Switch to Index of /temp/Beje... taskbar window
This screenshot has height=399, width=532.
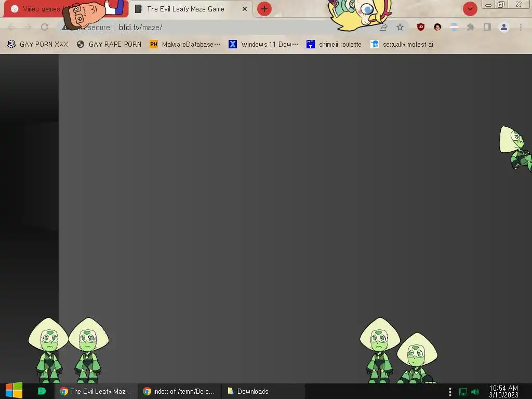point(179,391)
